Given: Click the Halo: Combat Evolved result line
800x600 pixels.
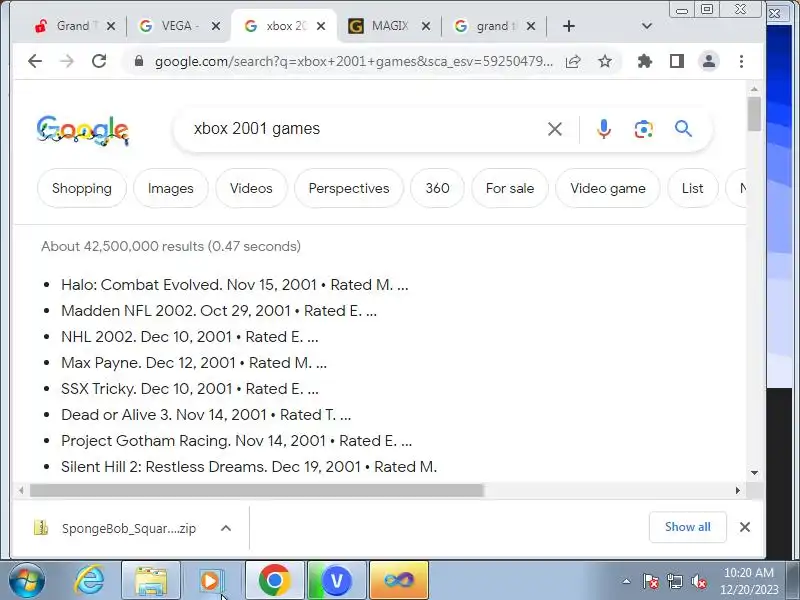Looking at the screenshot, I should [234, 285].
